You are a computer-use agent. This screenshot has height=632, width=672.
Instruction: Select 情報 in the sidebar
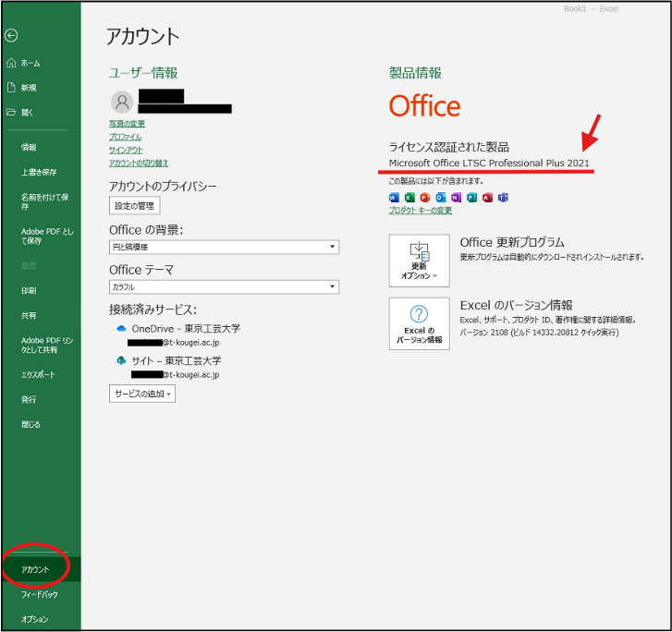point(30,148)
